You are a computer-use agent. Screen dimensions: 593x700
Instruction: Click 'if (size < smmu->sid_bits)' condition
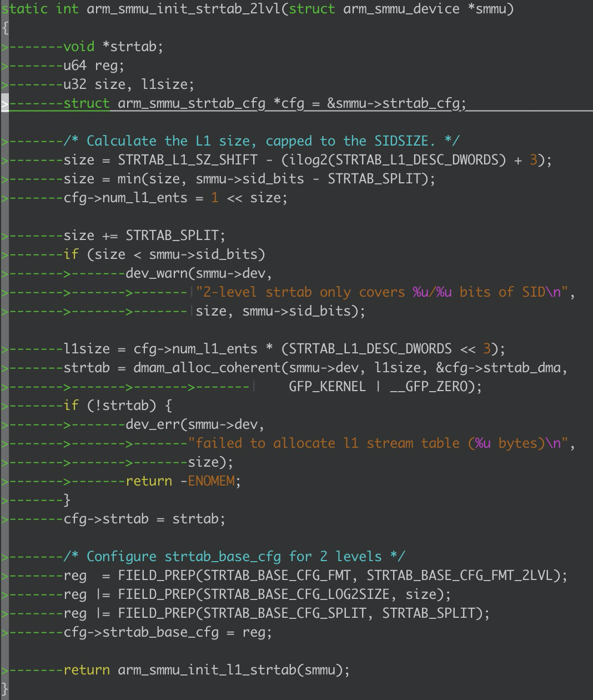pos(164,254)
